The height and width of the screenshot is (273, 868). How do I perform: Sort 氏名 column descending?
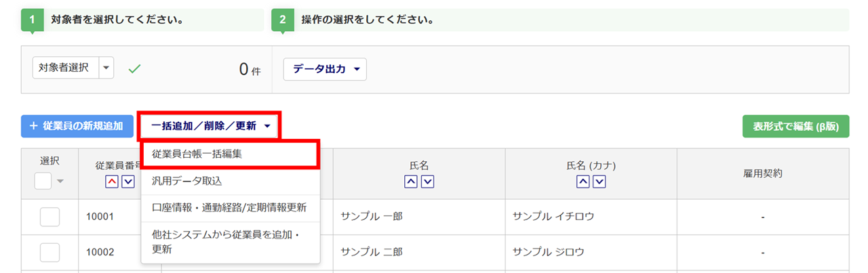coord(427,182)
